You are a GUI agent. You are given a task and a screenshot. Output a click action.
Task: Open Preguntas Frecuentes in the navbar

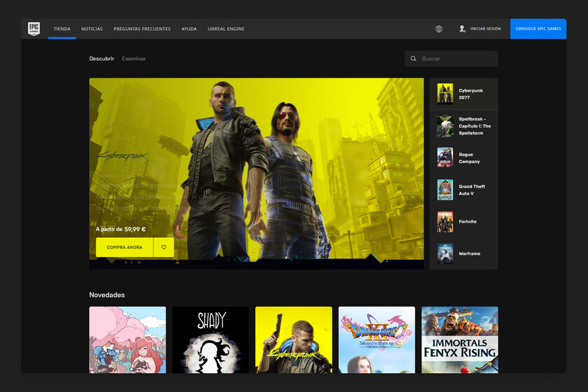point(142,29)
